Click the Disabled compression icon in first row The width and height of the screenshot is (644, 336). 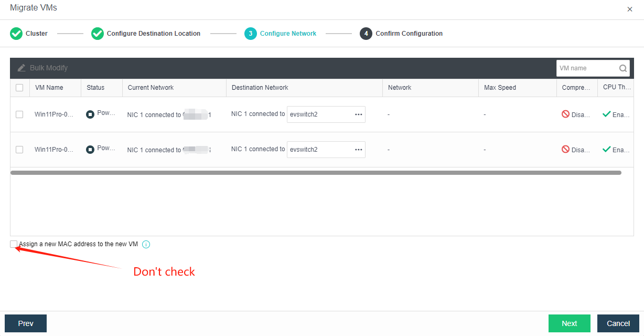(565, 114)
